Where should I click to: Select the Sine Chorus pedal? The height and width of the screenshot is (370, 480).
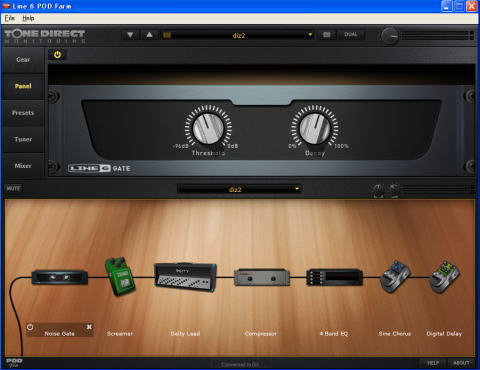coord(395,277)
